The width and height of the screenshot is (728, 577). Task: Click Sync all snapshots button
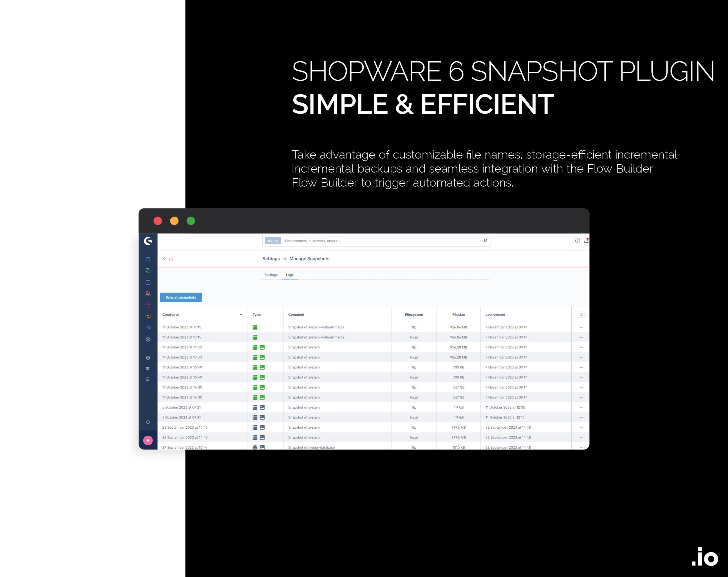181,297
